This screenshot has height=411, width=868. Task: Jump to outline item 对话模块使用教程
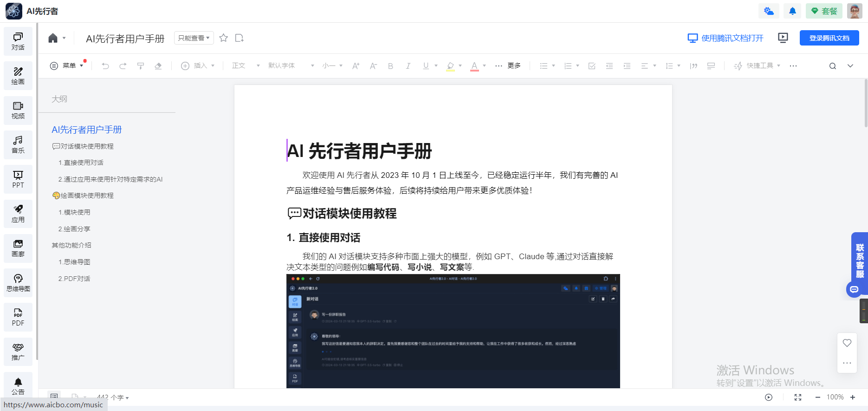[83, 146]
